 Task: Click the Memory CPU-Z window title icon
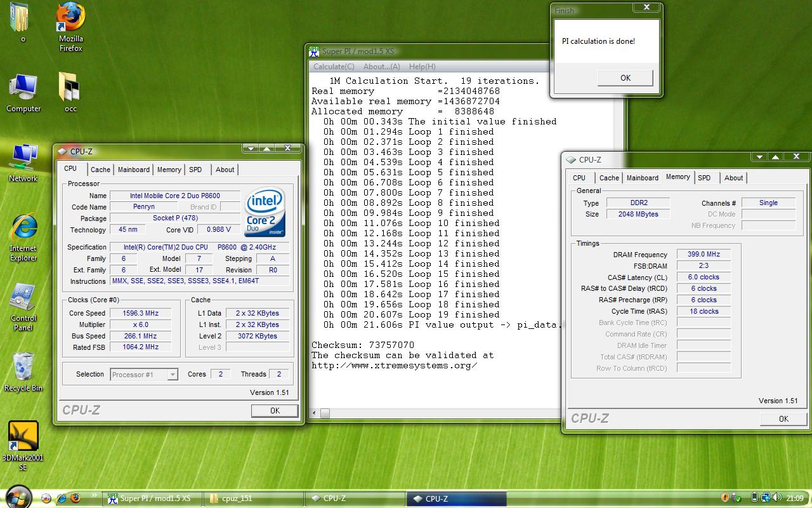[x=571, y=160]
